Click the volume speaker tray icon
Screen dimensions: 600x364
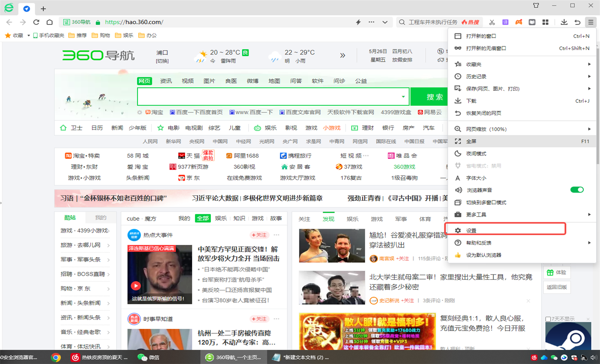pyautogui.click(x=593, y=358)
